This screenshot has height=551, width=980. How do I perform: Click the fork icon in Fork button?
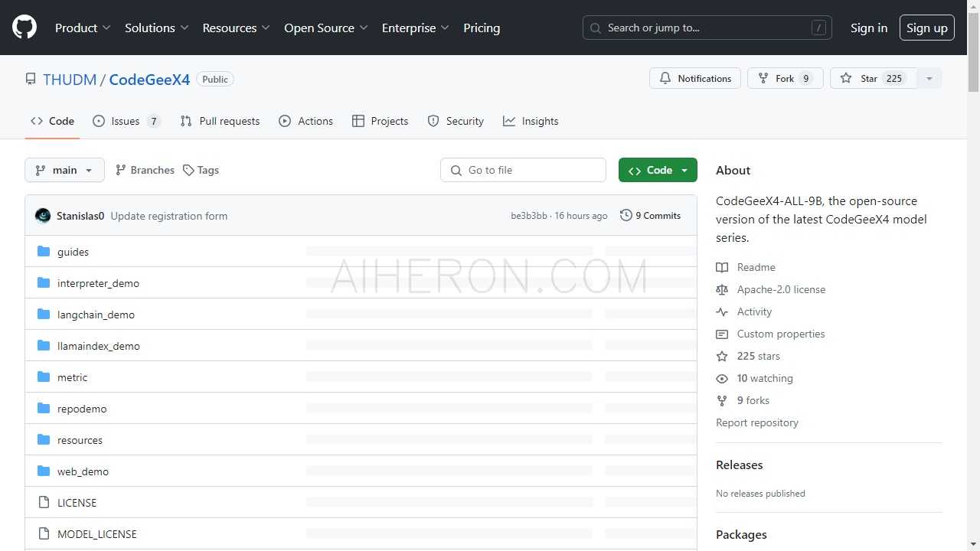click(x=763, y=78)
